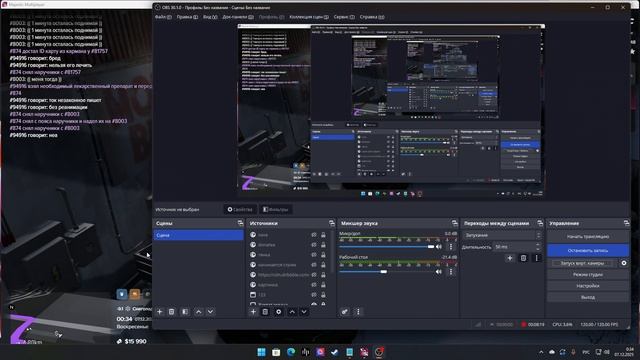Undock the Переходы между сценами panel via float icon
This screenshot has width=640, height=360.
pos(540,223)
